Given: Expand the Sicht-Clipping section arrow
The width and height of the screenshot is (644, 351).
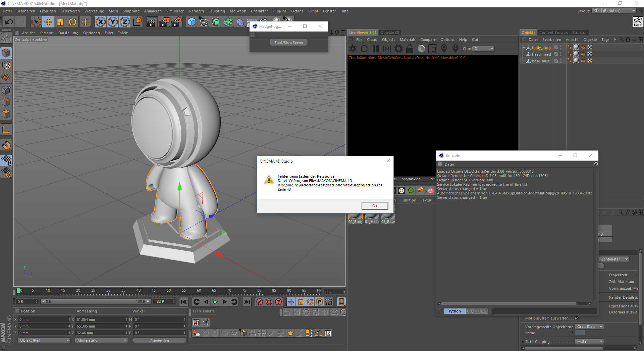Looking at the screenshot, I should coord(523,342).
